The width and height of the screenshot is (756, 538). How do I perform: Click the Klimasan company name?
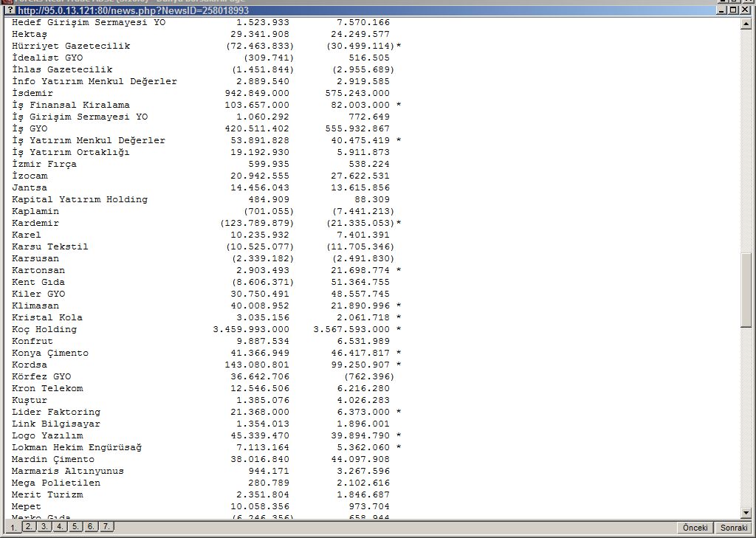[35, 306]
